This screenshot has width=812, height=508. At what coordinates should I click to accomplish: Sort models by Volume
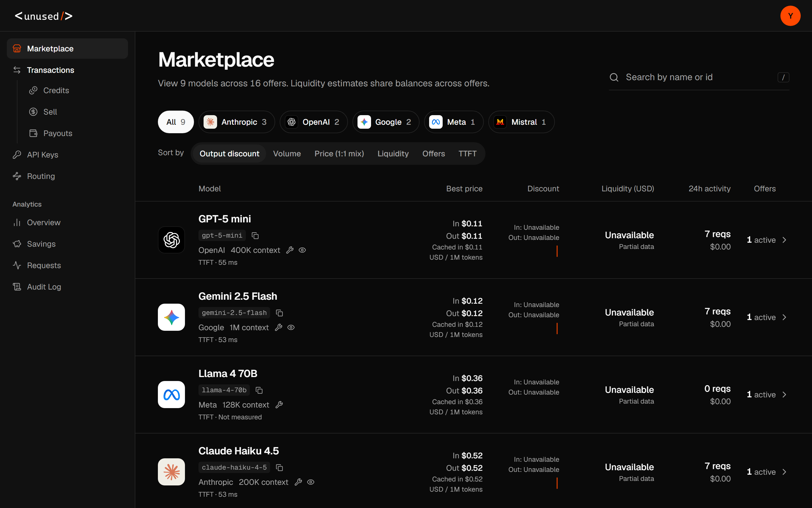pos(287,154)
